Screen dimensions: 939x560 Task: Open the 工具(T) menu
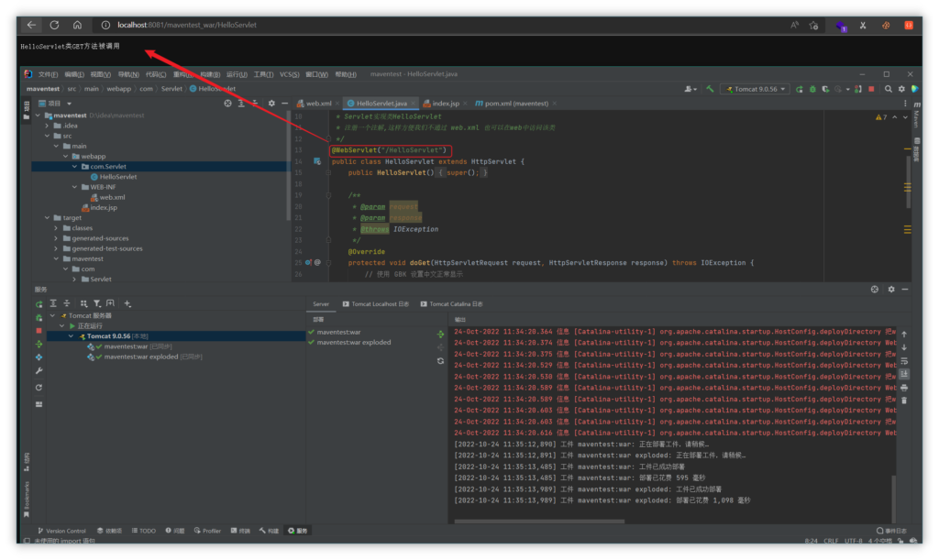click(x=263, y=74)
